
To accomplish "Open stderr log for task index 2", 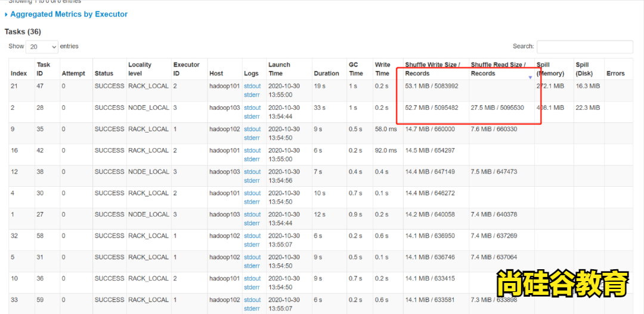I will [x=252, y=116].
